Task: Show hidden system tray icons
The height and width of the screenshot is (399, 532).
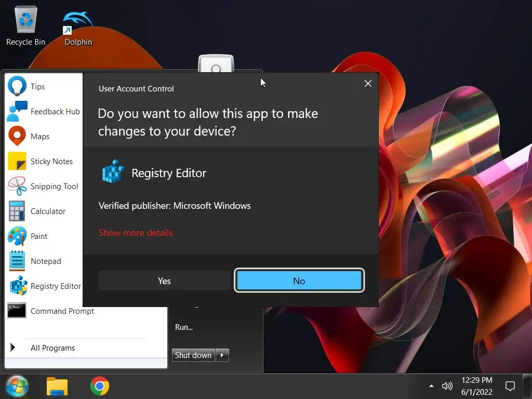Action: (x=431, y=386)
